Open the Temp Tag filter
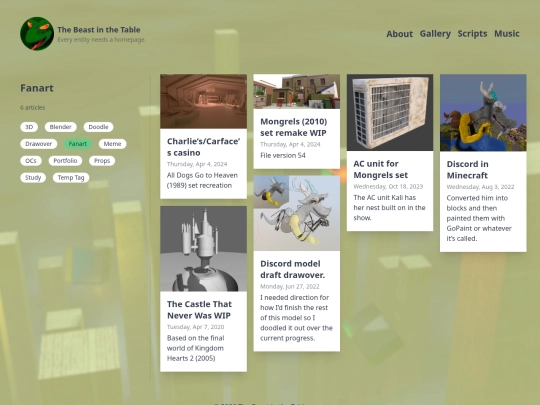 71,178
